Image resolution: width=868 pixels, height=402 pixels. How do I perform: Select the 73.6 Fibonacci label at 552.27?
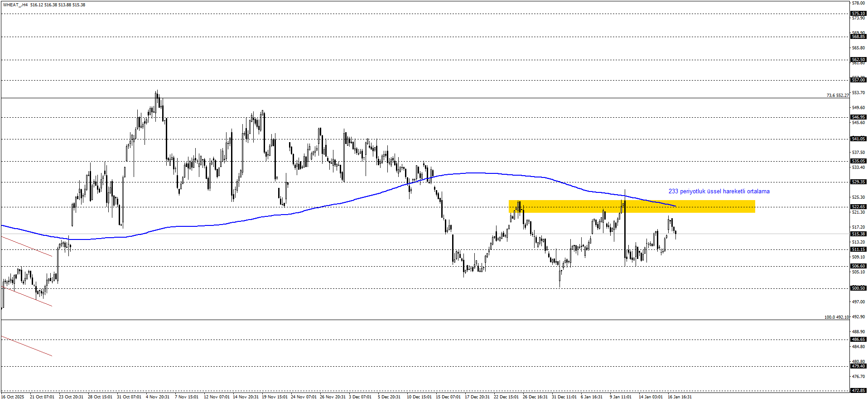837,96
